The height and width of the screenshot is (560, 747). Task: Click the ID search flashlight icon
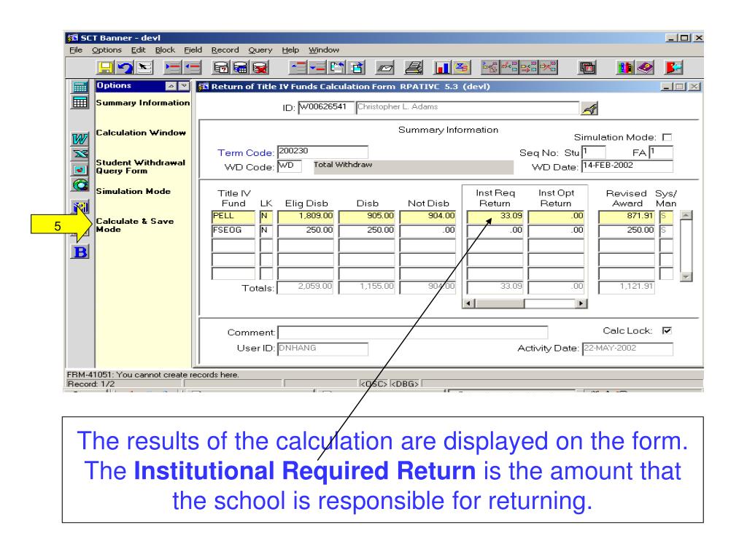coord(589,109)
